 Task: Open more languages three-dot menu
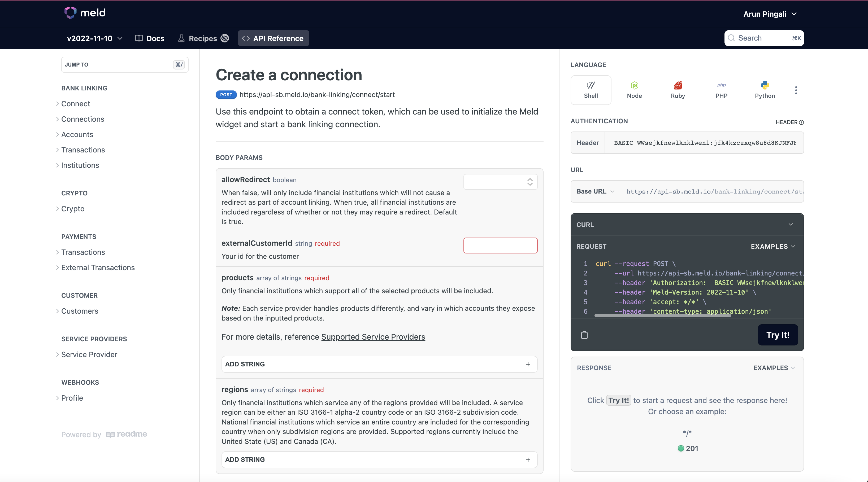coord(796,90)
